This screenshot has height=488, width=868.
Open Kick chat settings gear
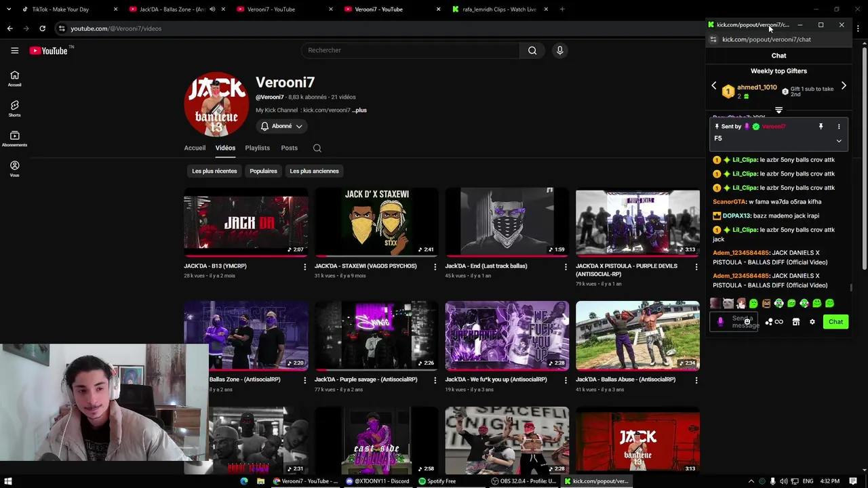[812, 322]
